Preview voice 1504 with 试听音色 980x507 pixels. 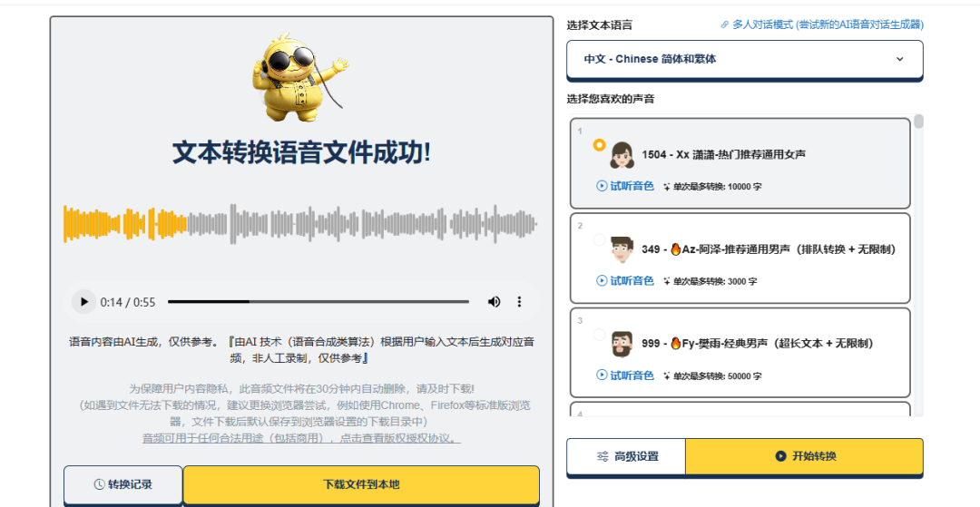tap(625, 186)
